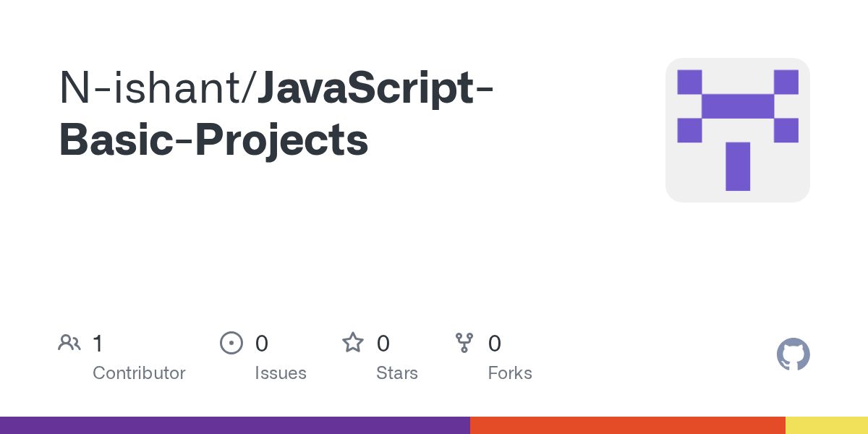Click the orange-red language bar segment

point(628,425)
